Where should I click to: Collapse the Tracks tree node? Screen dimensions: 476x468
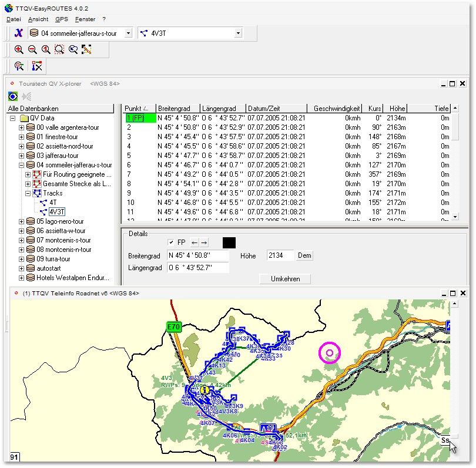click(28, 193)
